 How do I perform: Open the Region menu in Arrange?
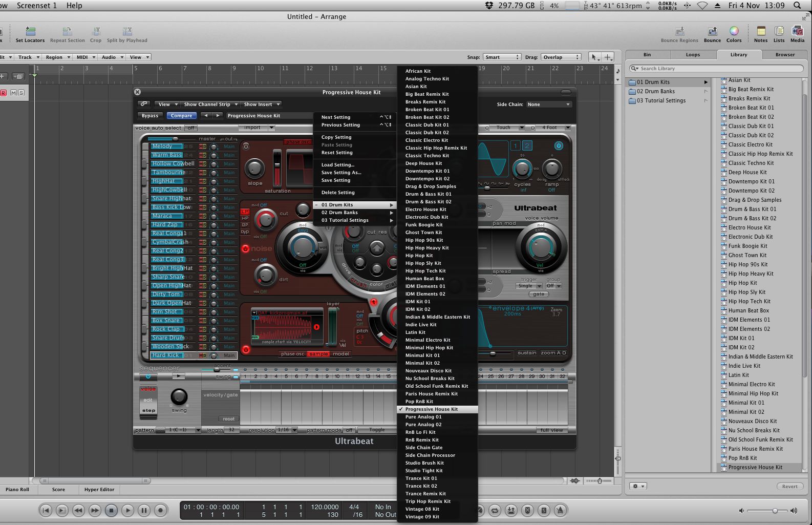point(57,57)
